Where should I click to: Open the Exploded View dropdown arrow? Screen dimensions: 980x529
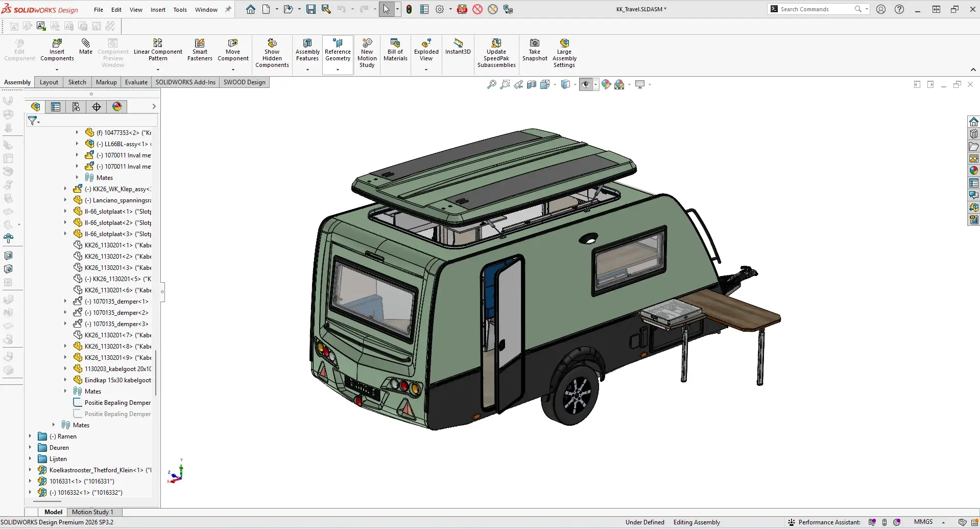coord(426,70)
